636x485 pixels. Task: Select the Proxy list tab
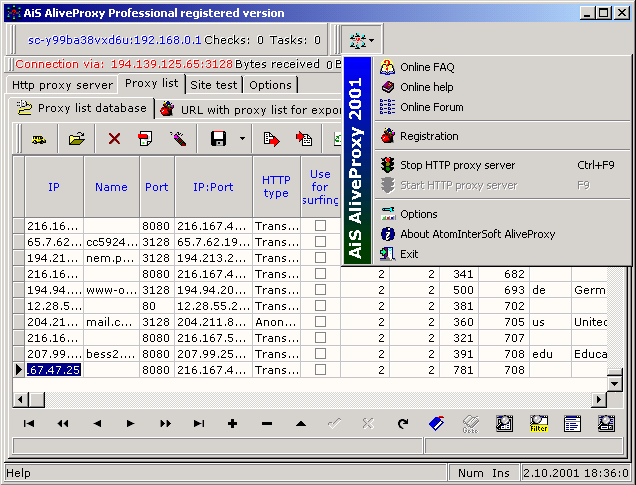click(x=151, y=83)
